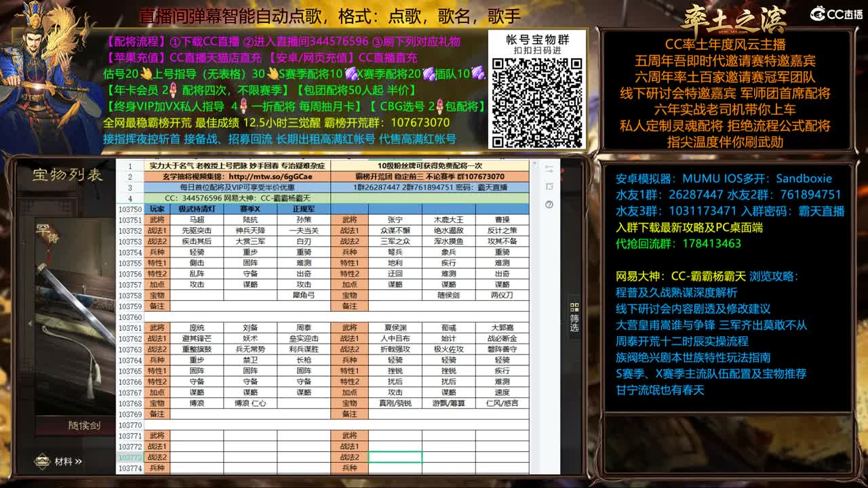Image resolution: width=868 pixels, height=488 pixels.
Task: Select the cell 大郭嘉
Action: click(x=502, y=328)
